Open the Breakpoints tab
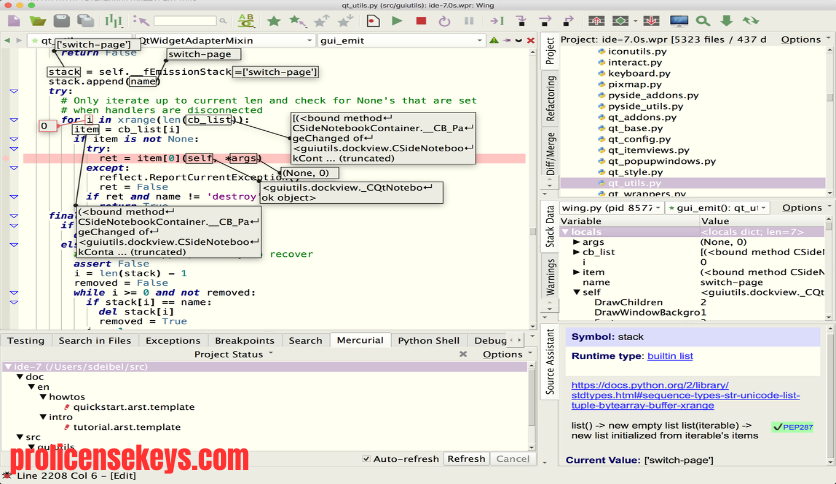This screenshot has width=836, height=484. point(244,341)
